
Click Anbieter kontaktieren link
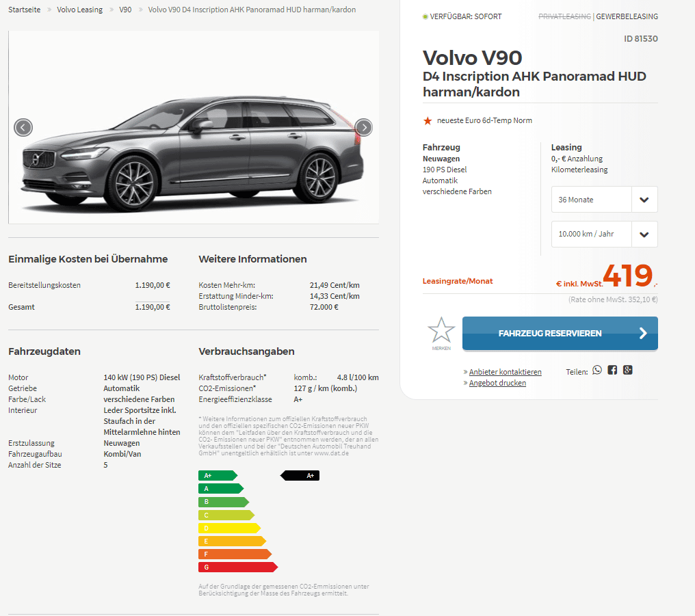pos(505,372)
